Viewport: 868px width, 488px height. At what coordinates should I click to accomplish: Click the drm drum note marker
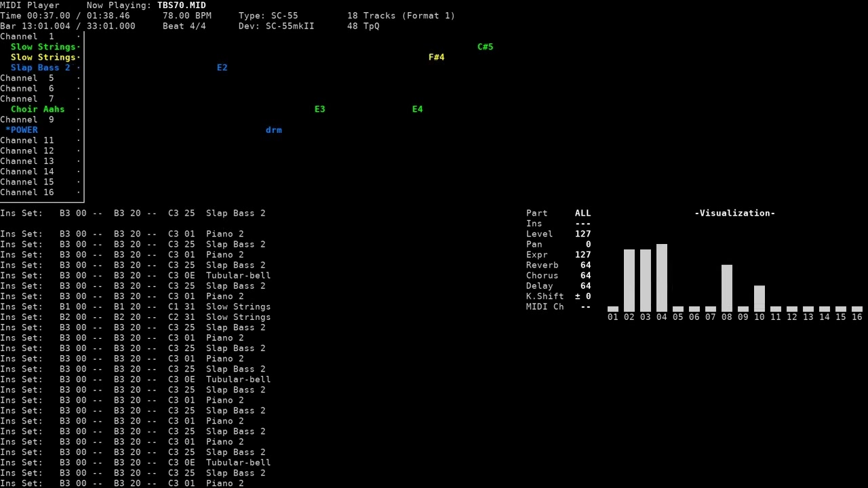[274, 130]
